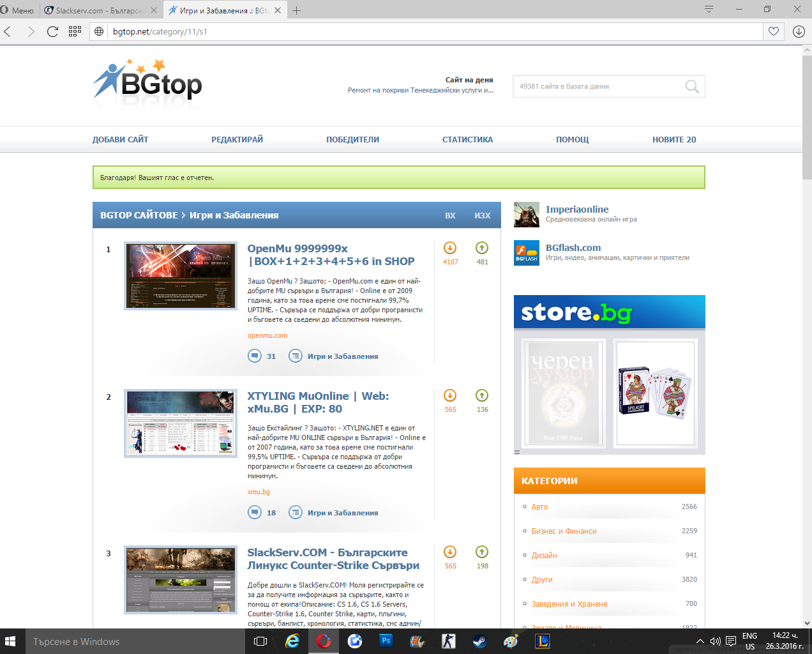Open XTYLING MuOnline title link

click(318, 402)
